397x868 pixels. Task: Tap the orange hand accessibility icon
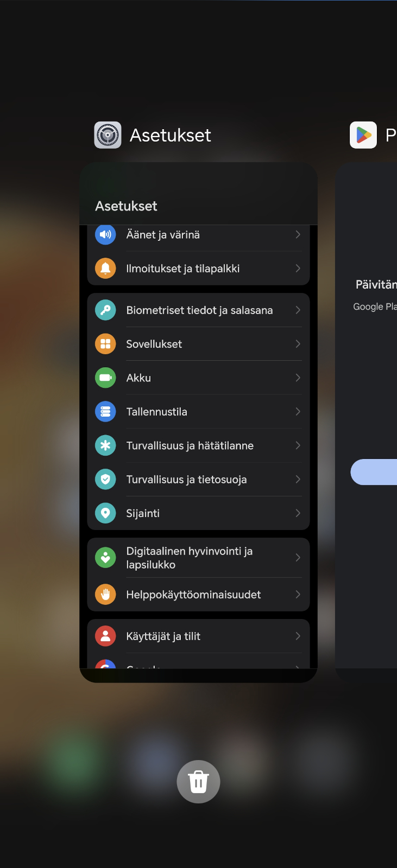(x=105, y=595)
